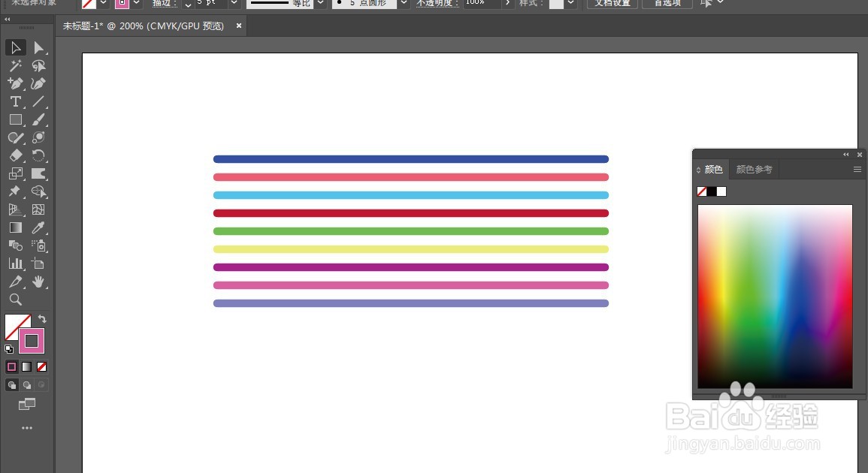Swap fill and stroke colors
Screen dimensions: 868x473
click(x=43, y=319)
